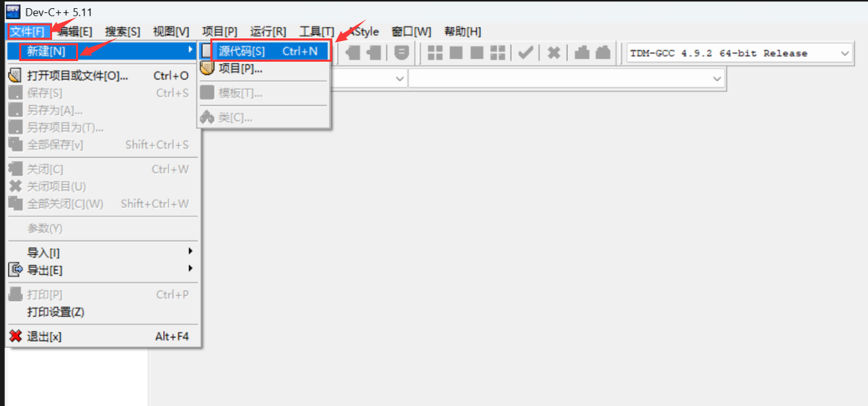This screenshot has width=868, height=406.
Task: Click the Alt+F4 shortcut text
Action: (x=172, y=337)
